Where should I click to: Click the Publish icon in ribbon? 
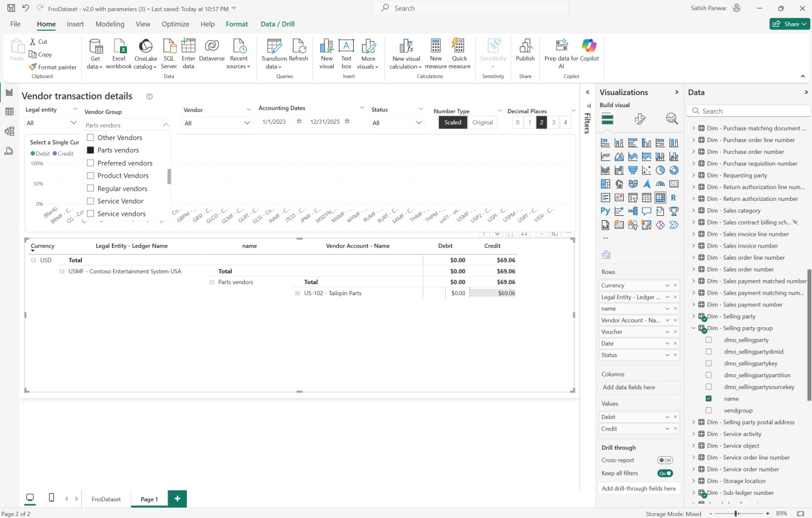(x=525, y=47)
